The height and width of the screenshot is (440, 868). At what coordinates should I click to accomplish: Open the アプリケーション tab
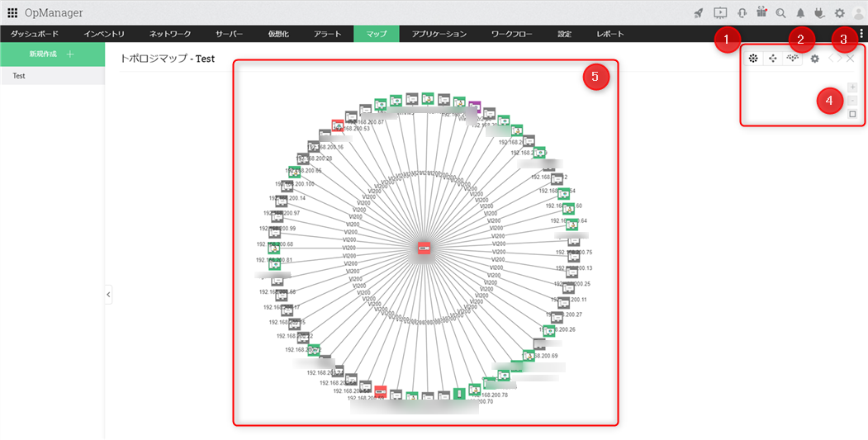(439, 34)
